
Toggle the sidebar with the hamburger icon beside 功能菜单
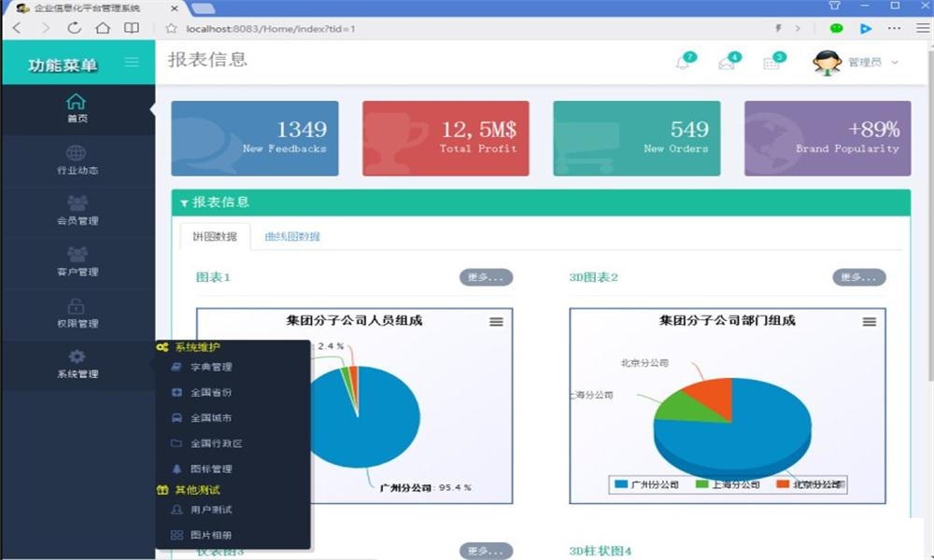pyautogui.click(x=132, y=62)
